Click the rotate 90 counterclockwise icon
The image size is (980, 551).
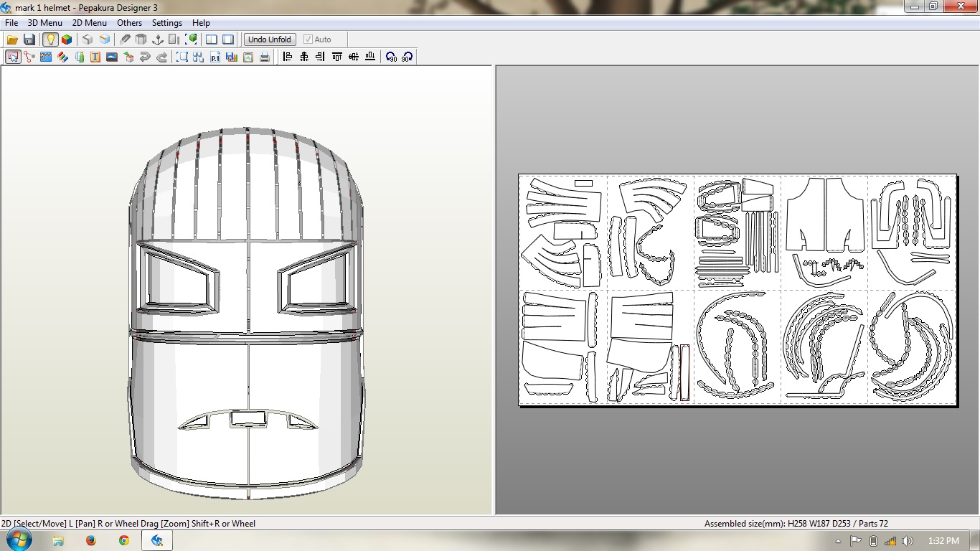[391, 57]
